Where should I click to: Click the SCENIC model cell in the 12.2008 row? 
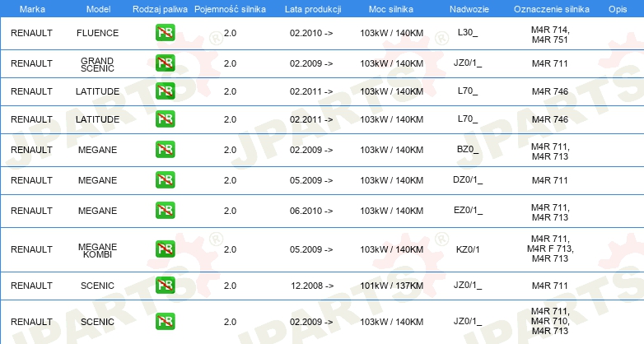pyautogui.click(x=97, y=286)
